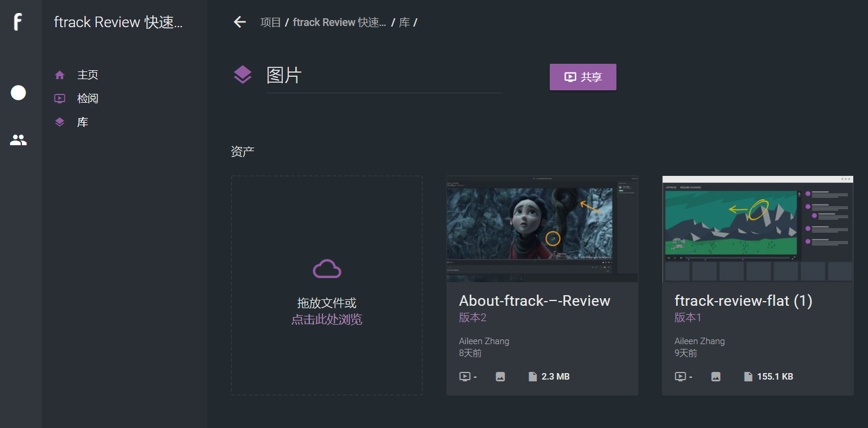The image size is (868, 428).
Task: Open the white circle profile avatar
Action: (18, 93)
